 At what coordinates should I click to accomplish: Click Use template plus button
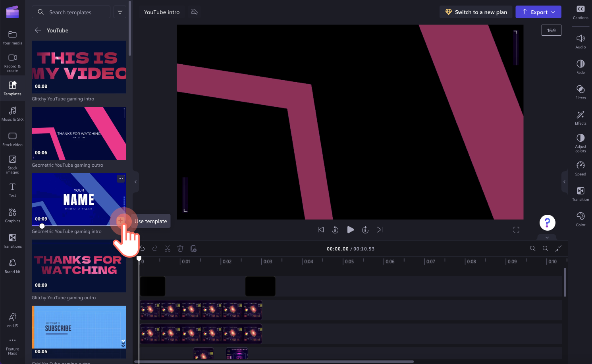(x=121, y=221)
